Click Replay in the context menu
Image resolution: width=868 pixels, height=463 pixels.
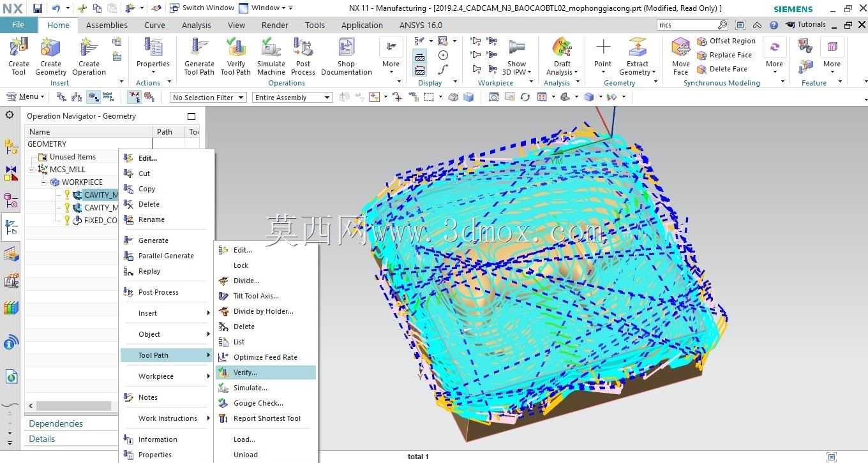tap(166, 271)
